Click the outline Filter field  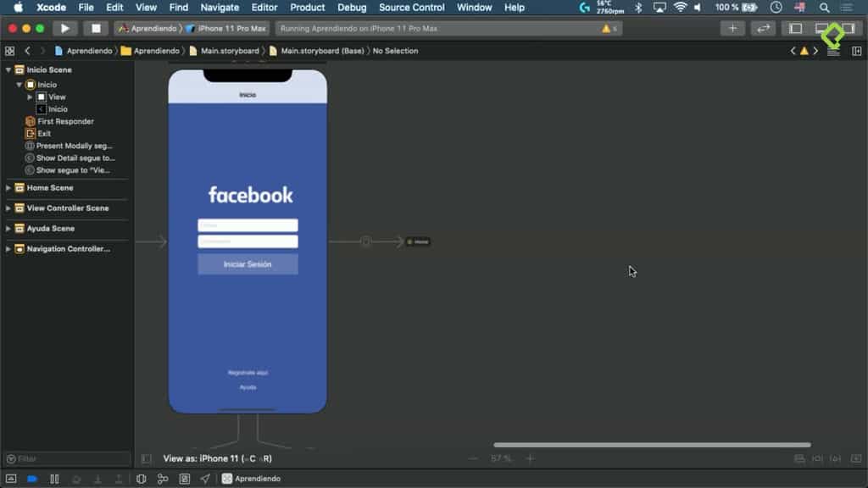coord(66,458)
